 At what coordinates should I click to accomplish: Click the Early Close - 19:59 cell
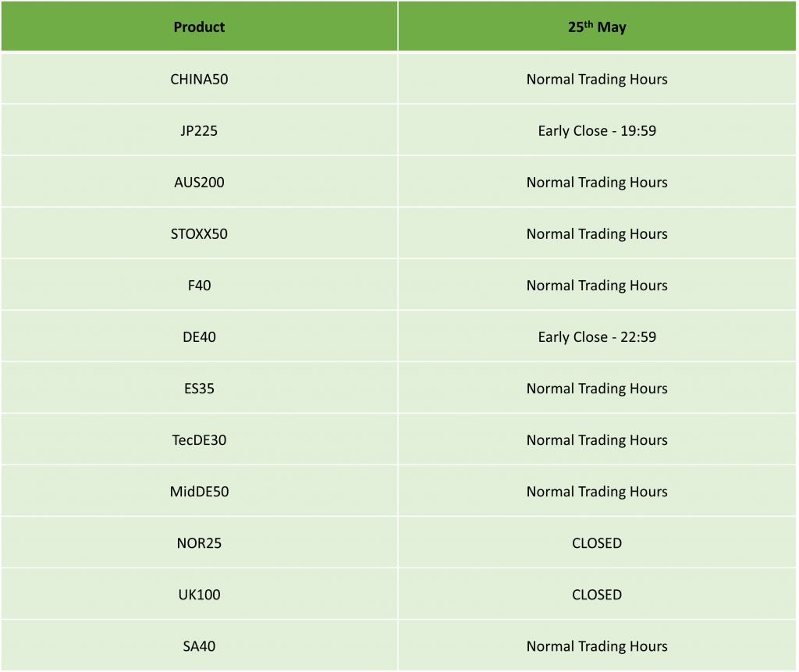[x=597, y=130]
